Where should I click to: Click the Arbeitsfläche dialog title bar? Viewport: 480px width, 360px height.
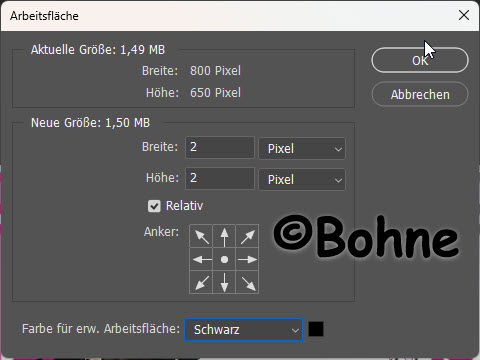[233, 16]
